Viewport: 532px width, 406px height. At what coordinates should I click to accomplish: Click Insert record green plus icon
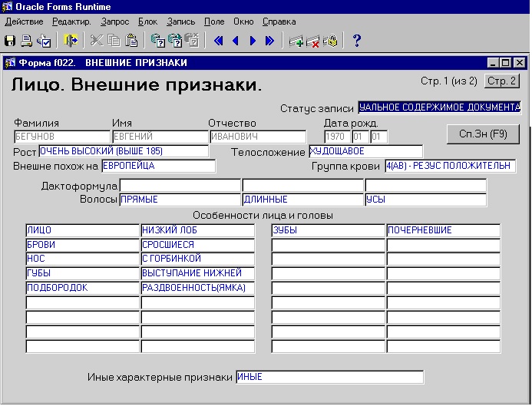(296, 41)
